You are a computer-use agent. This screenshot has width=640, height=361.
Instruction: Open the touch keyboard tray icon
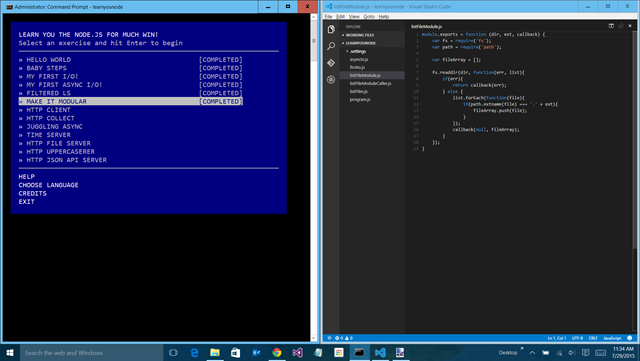[600, 353]
